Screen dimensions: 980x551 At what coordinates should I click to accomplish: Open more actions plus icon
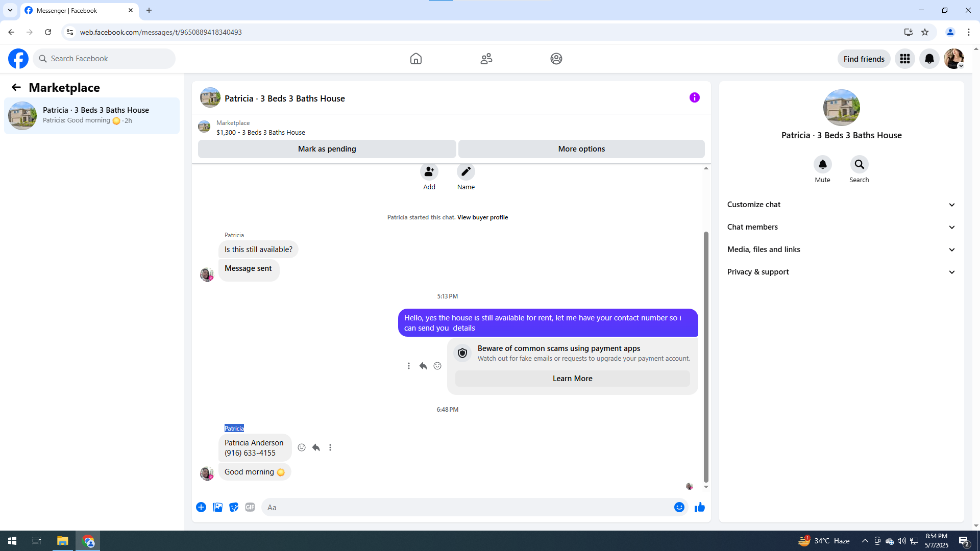201,507
